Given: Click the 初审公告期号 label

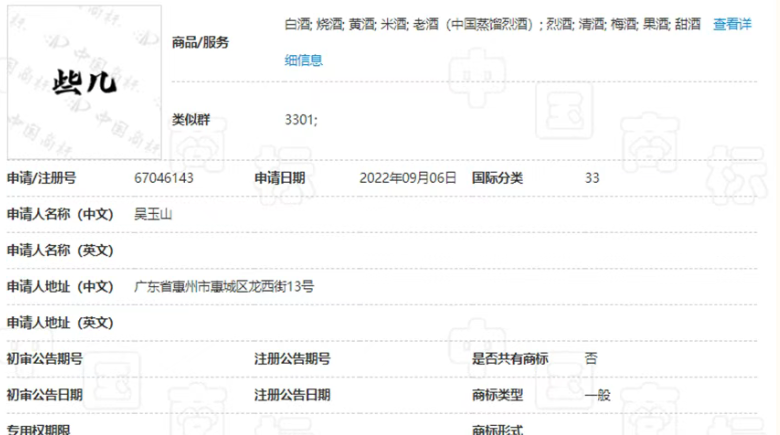Looking at the screenshot, I should click(45, 358).
